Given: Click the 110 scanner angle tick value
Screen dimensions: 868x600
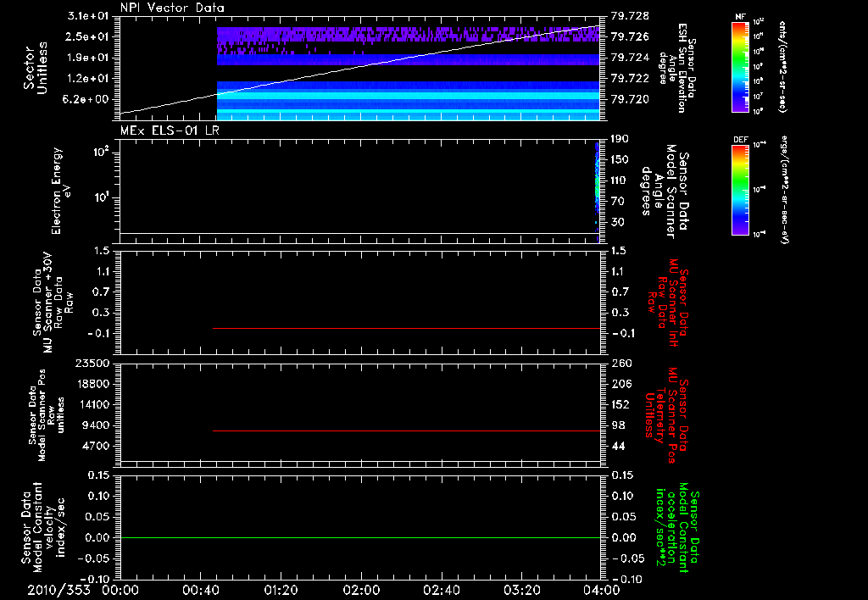Looking at the screenshot, I should pos(620,181).
